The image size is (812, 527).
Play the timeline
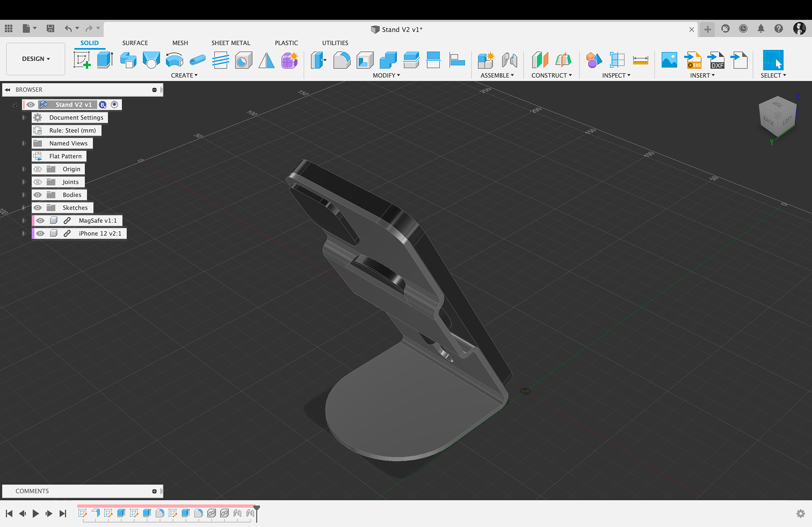pyautogui.click(x=36, y=513)
